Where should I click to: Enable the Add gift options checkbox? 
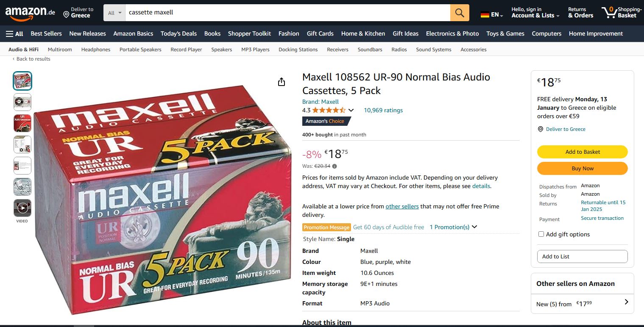[x=541, y=234]
